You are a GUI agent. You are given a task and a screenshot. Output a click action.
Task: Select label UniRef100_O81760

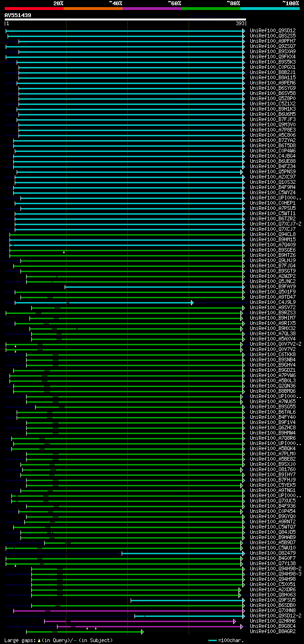pos(273,470)
